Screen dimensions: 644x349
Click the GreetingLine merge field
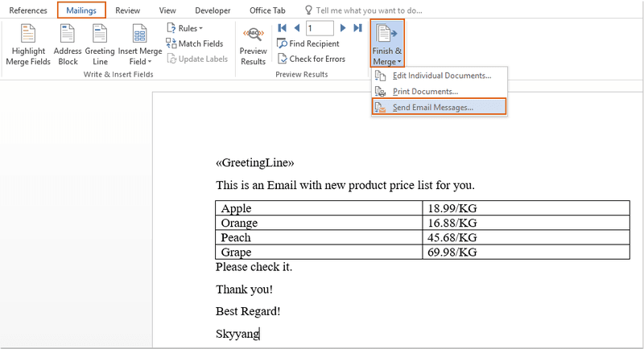pos(254,162)
